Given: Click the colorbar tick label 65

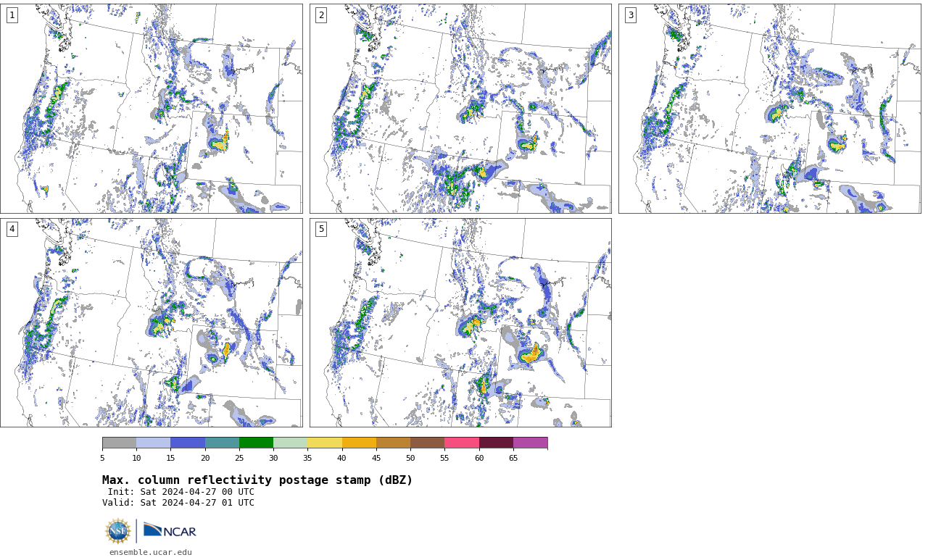Looking at the screenshot, I should (513, 458).
